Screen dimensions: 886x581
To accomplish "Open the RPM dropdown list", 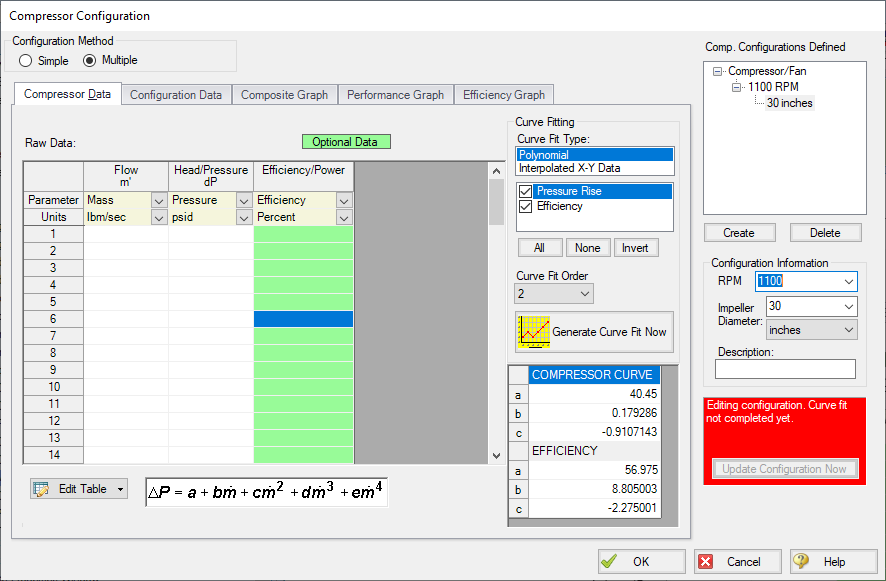I will click(849, 282).
